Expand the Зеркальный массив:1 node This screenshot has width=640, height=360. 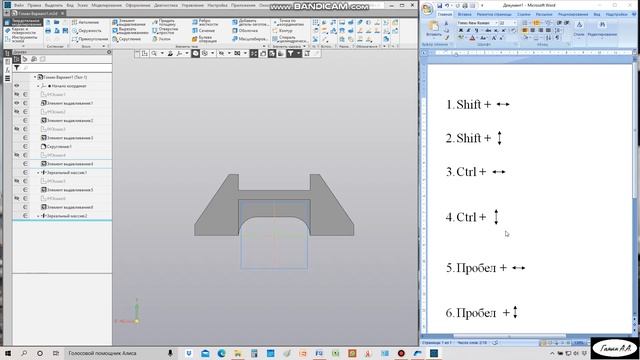[38, 172]
